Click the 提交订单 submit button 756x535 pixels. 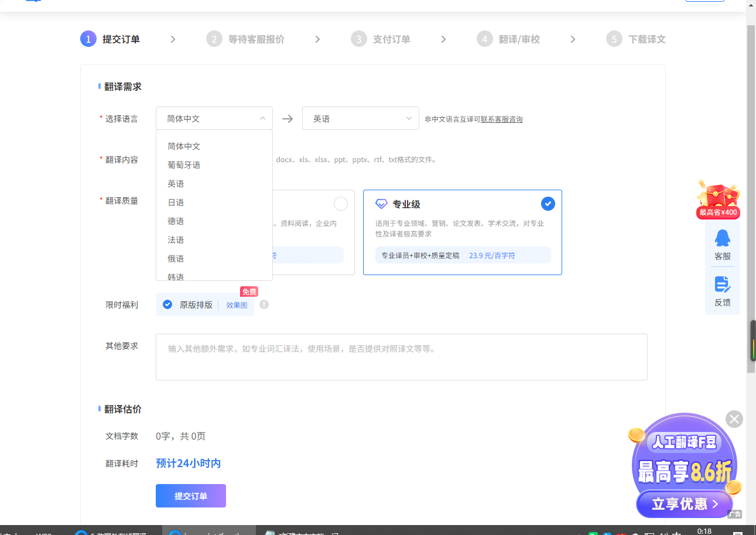(190, 495)
